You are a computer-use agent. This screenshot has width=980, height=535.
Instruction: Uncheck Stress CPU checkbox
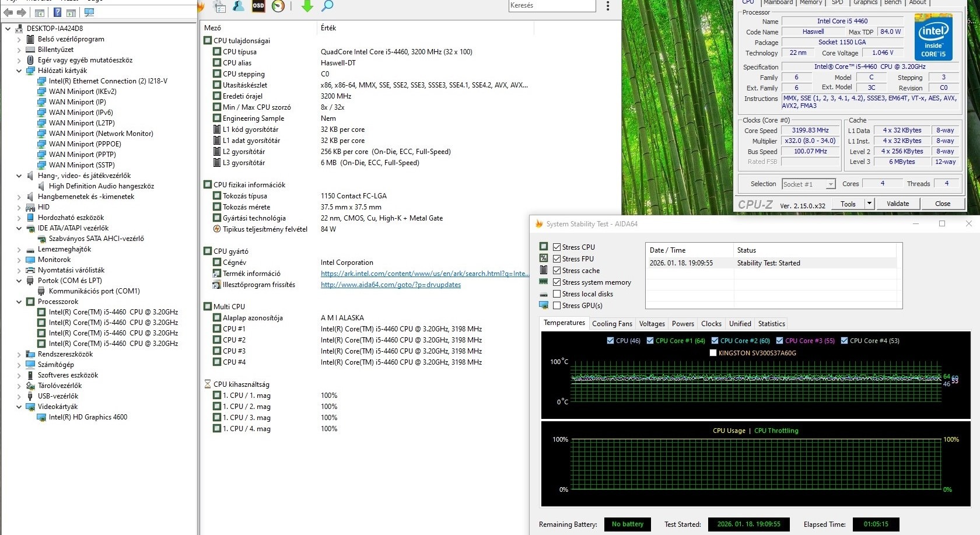557,247
